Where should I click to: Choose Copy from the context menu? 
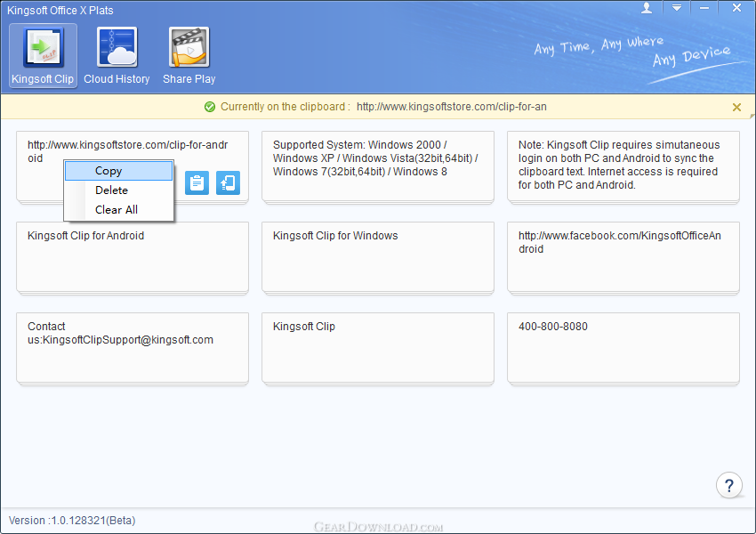tap(118, 171)
